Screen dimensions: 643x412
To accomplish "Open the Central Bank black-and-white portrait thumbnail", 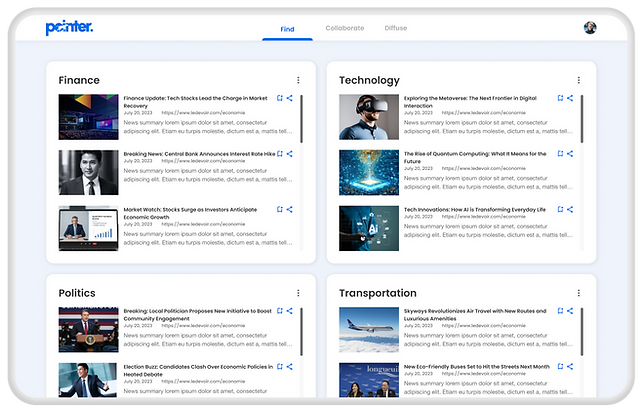I will coord(89,173).
